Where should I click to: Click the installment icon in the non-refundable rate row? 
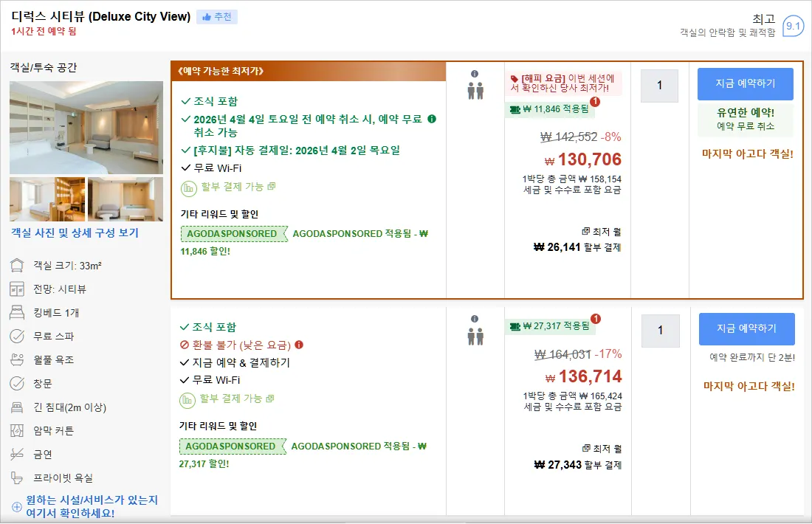[187, 400]
